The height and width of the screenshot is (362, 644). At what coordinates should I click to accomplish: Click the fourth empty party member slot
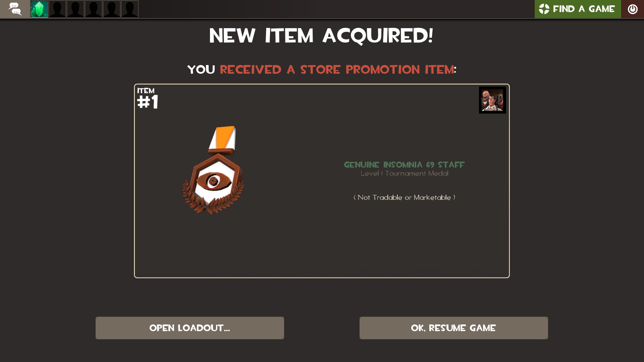tap(112, 9)
